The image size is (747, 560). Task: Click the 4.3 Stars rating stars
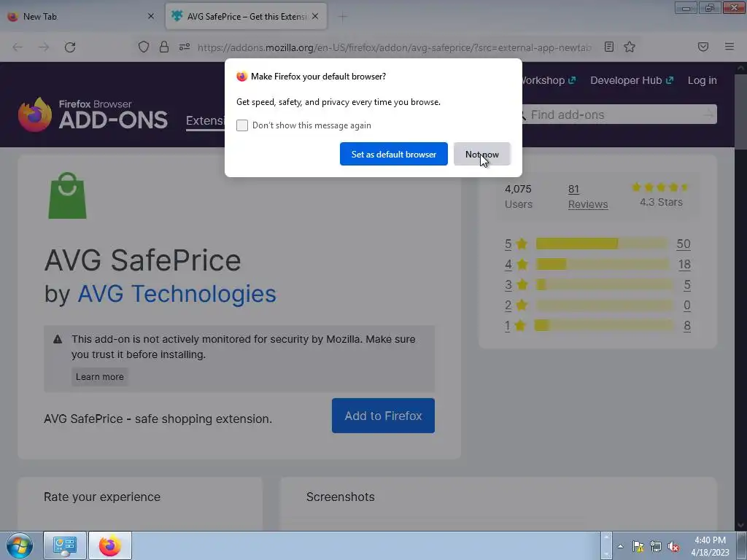[660, 187]
